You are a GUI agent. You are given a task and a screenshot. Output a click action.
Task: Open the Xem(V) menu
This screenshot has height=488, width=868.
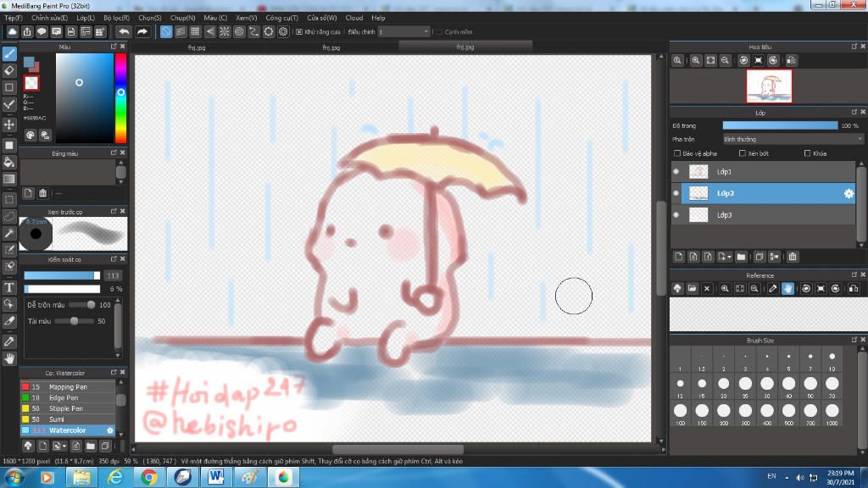tap(246, 18)
